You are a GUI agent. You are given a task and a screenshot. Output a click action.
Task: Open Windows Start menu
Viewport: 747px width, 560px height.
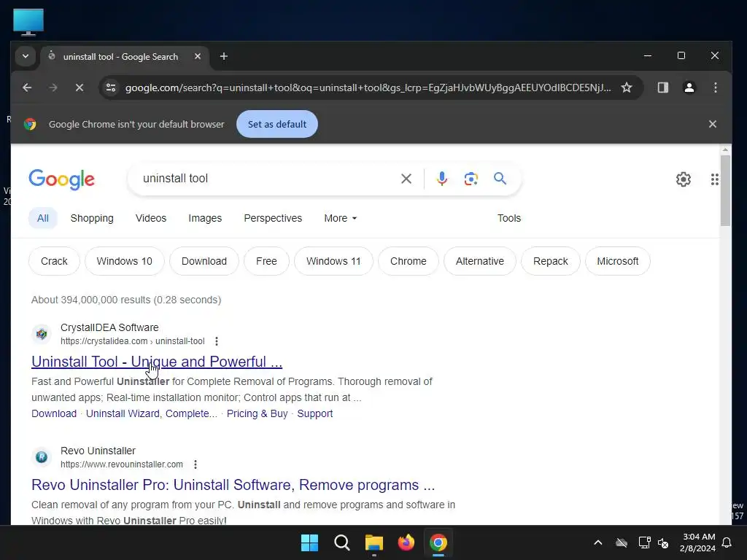(309, 542)
